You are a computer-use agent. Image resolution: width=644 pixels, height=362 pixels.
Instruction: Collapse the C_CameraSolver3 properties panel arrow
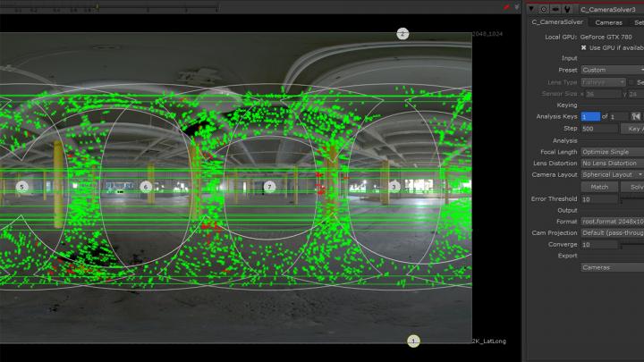point(530,8)
